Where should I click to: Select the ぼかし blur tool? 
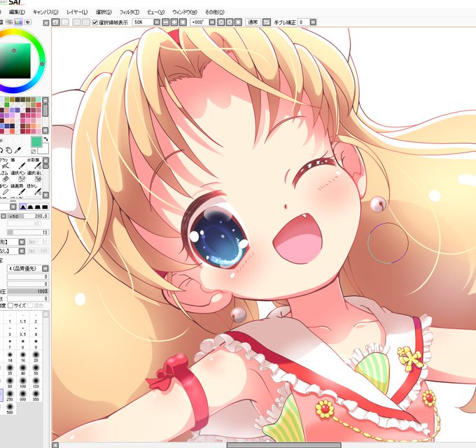click(x=34, y=189)
